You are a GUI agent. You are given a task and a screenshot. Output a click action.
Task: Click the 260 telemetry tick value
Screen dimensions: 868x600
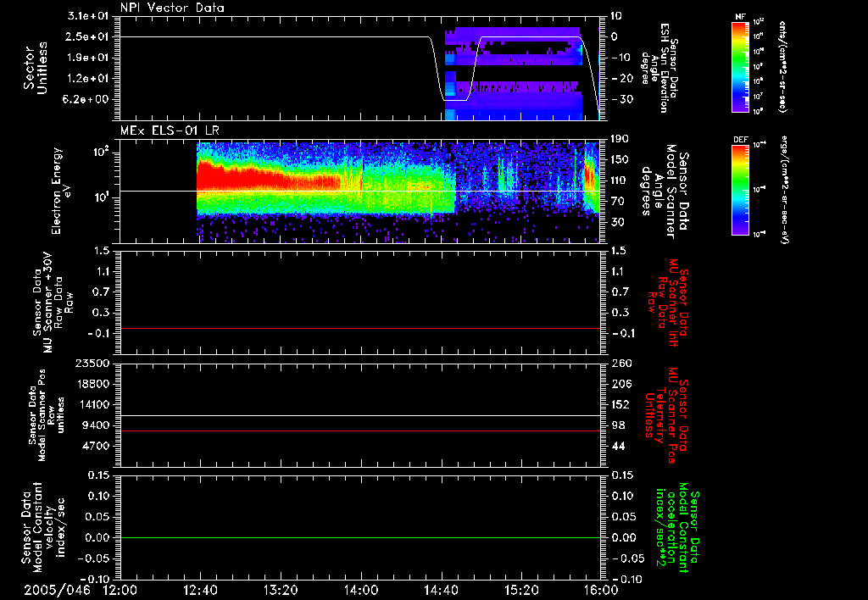620,364
